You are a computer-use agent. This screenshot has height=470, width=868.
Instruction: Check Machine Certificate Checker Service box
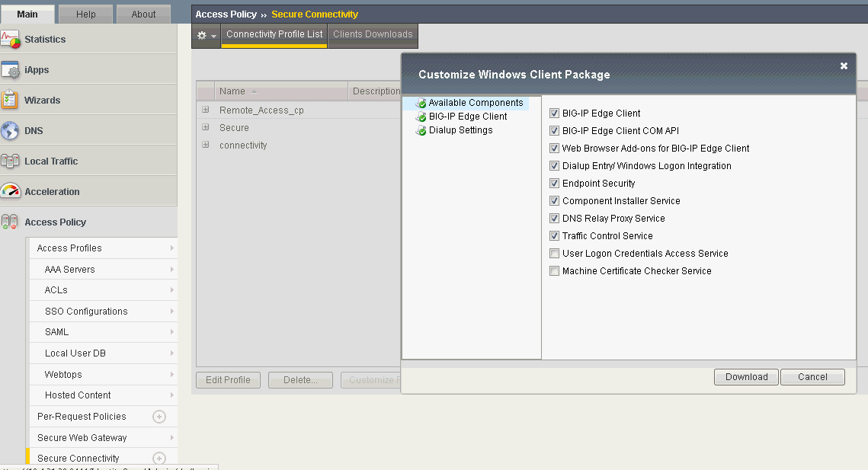[x=555, y=271]
